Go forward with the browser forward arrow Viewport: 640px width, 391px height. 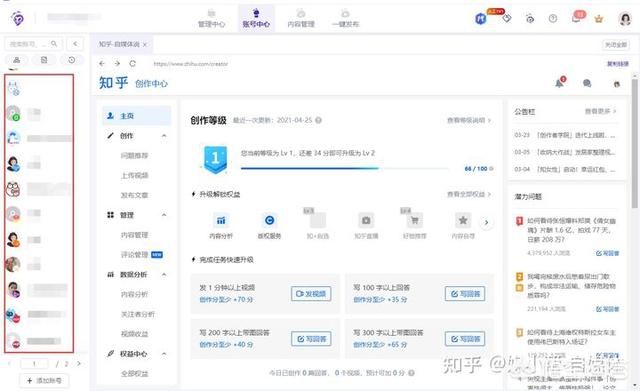[117, 64]
